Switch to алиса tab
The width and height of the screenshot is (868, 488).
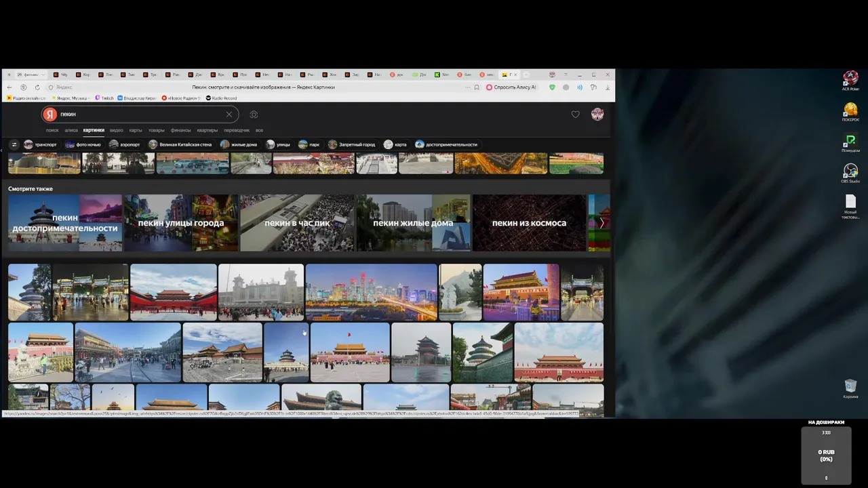point(71,130)
